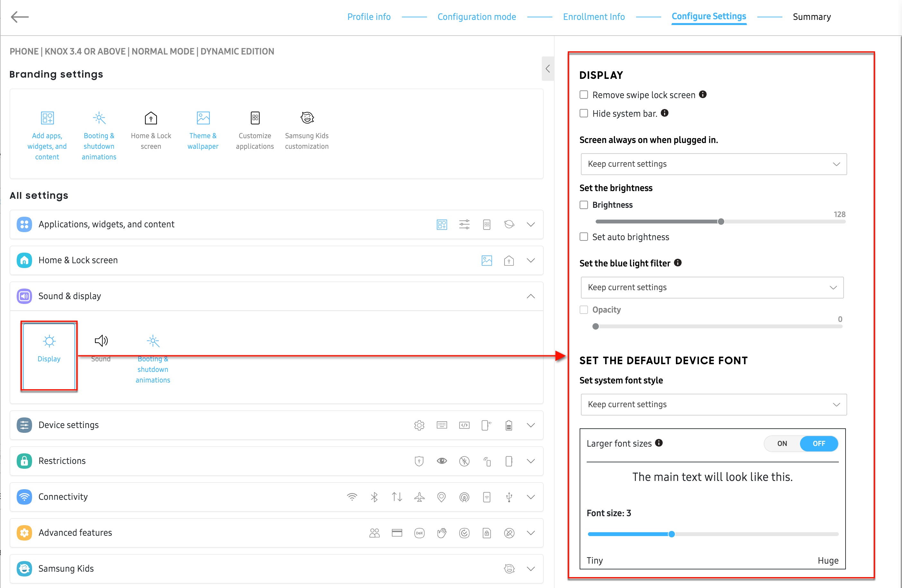The height and width of the screenshot is (588, 902).
Task: Click the airplane icon in the Connectivity row
Action: [419, 497]
